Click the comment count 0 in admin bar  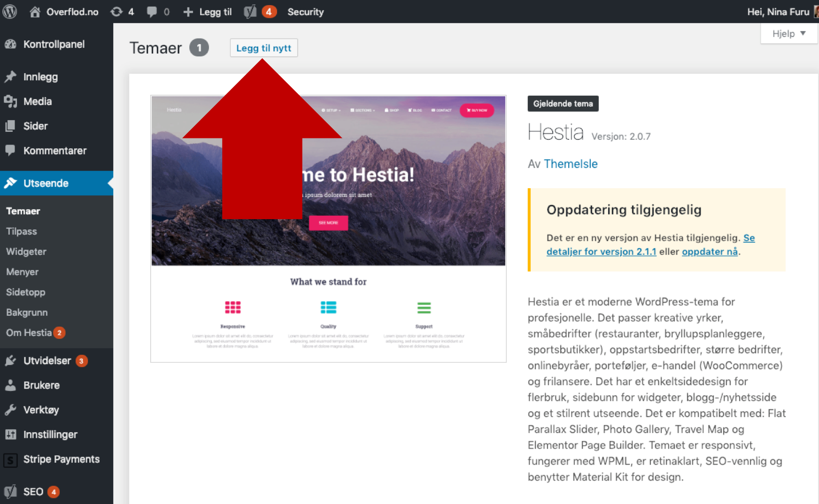point(166,12)
